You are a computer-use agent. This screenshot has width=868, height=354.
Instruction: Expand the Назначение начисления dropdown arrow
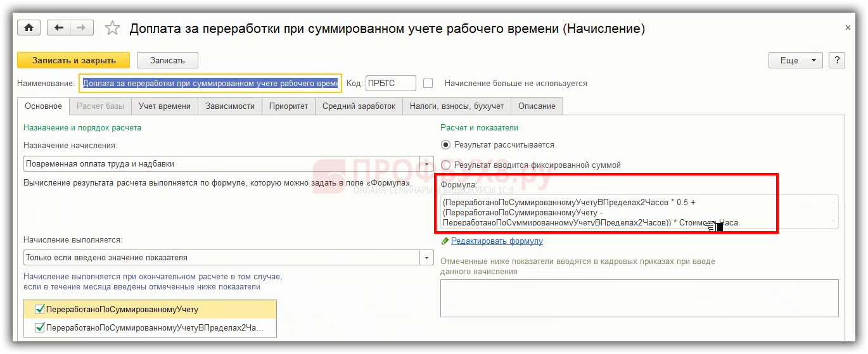click(427, 163)
